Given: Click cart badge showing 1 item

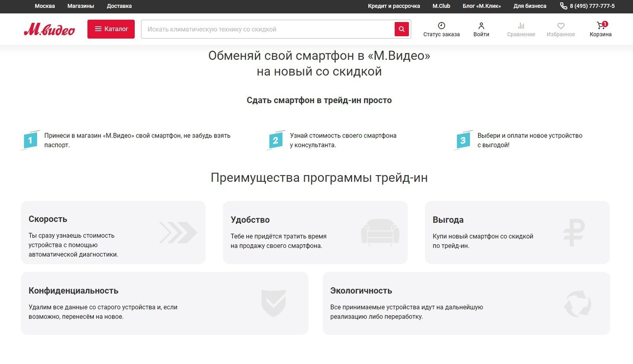Looking at the screenshot, I should [605, 24].
